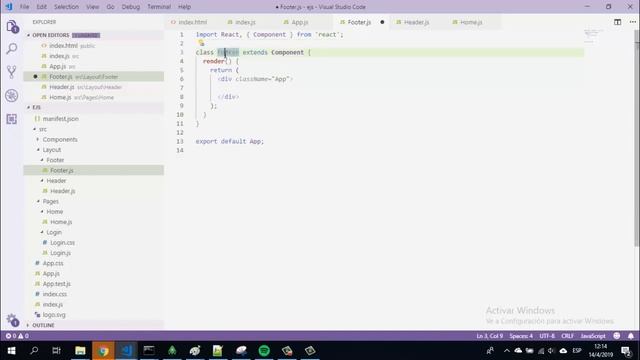Show hidden system tray icons

click(507, 351)
